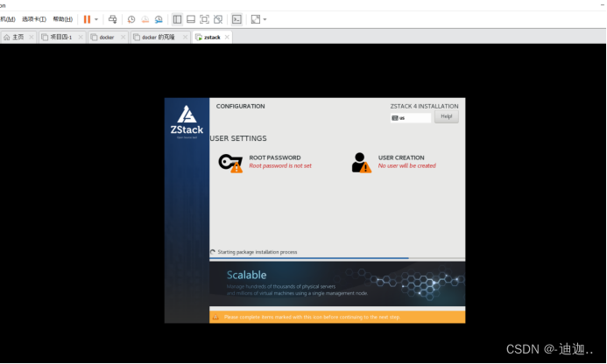Viewport: 607px width, 364px height.
Task: Open the power options dropdown arrow
Action: (96, 19)
